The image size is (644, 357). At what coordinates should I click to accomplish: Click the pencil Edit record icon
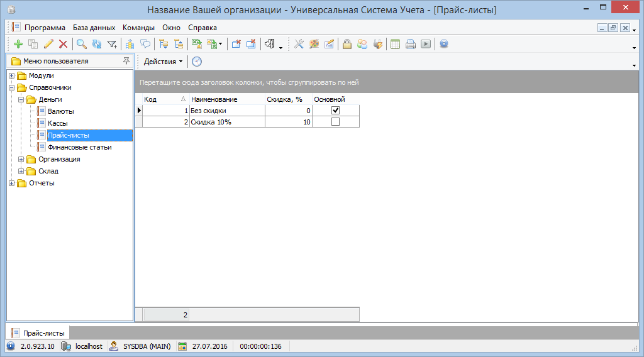tap(48, 44)
